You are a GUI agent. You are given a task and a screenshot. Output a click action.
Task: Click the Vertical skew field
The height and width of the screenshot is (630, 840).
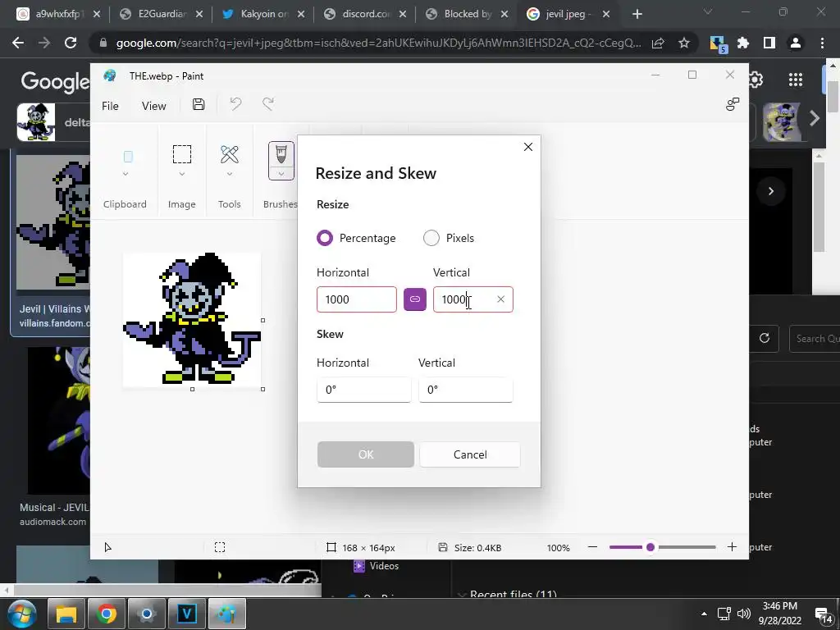click(466, 390)
